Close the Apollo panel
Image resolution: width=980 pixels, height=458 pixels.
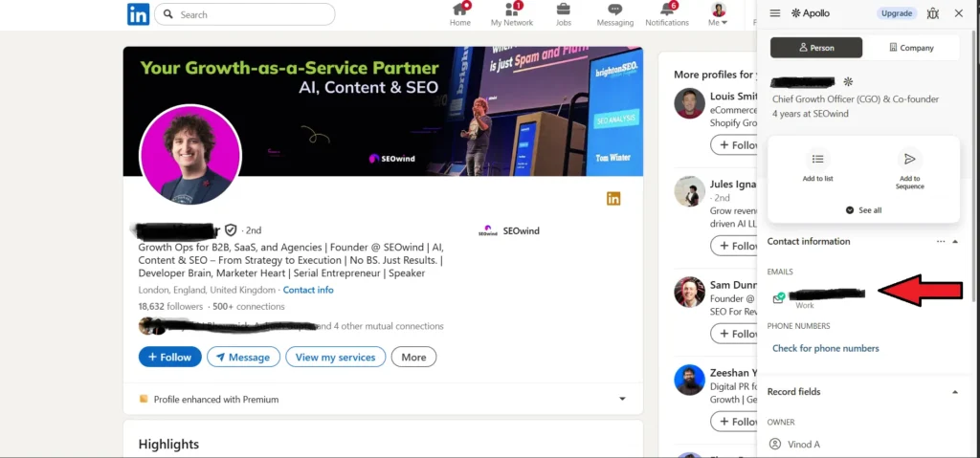(x=959, y=13)
